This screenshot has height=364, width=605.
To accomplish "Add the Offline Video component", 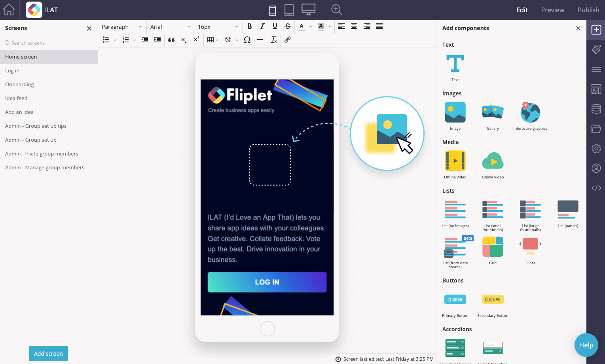I will pos(455,165).
